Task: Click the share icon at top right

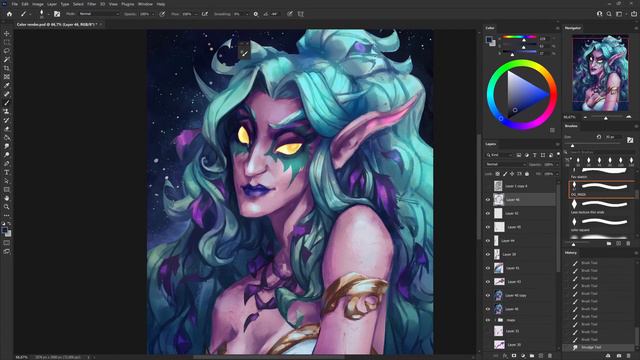Action: click(634, 14)
